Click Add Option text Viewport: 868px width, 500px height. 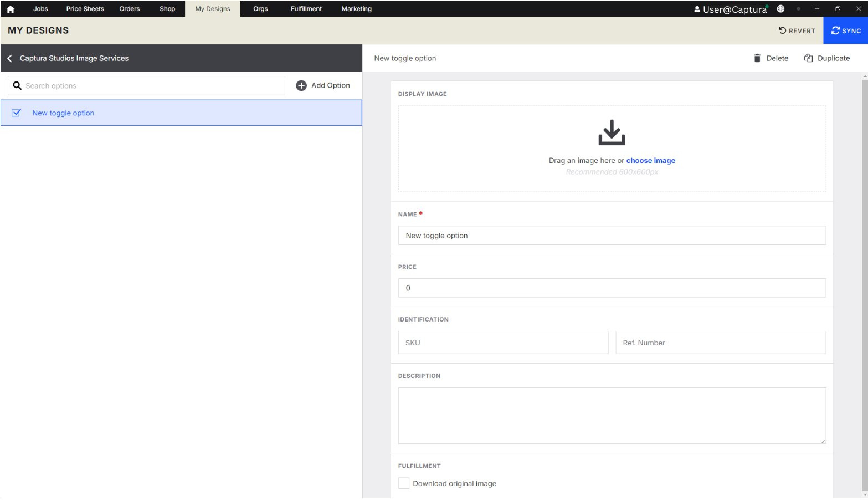click(331, 85)
